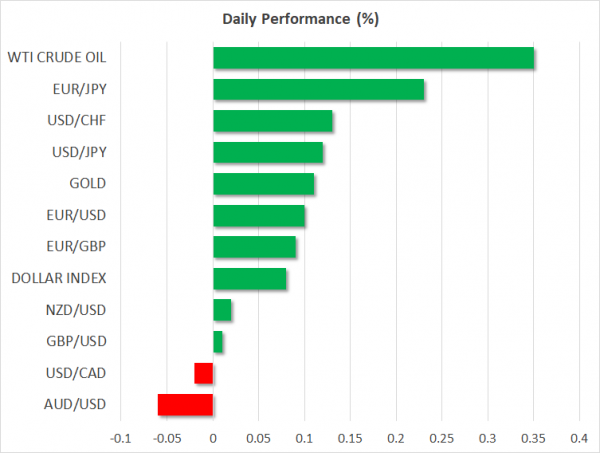Click the red USD/CAD bar
600x453 pixels.
[x=204, y=373]
